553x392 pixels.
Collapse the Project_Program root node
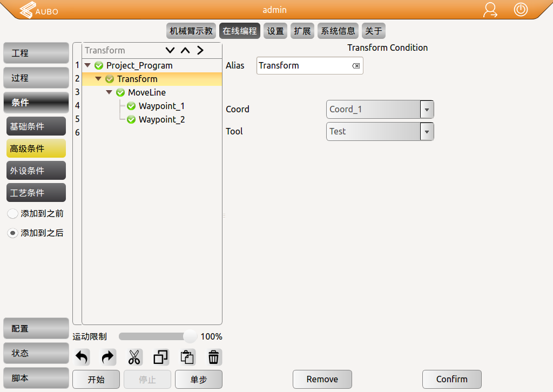87,65
